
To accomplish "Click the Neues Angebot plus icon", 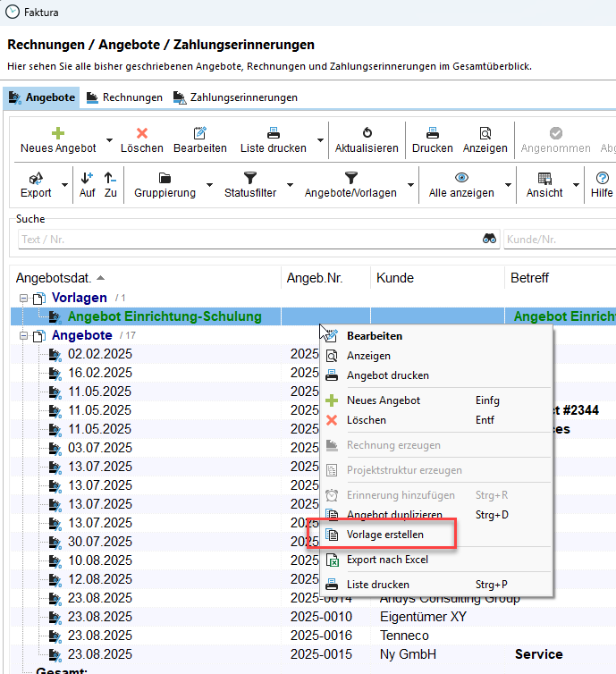I will click(x=57, y=132).
